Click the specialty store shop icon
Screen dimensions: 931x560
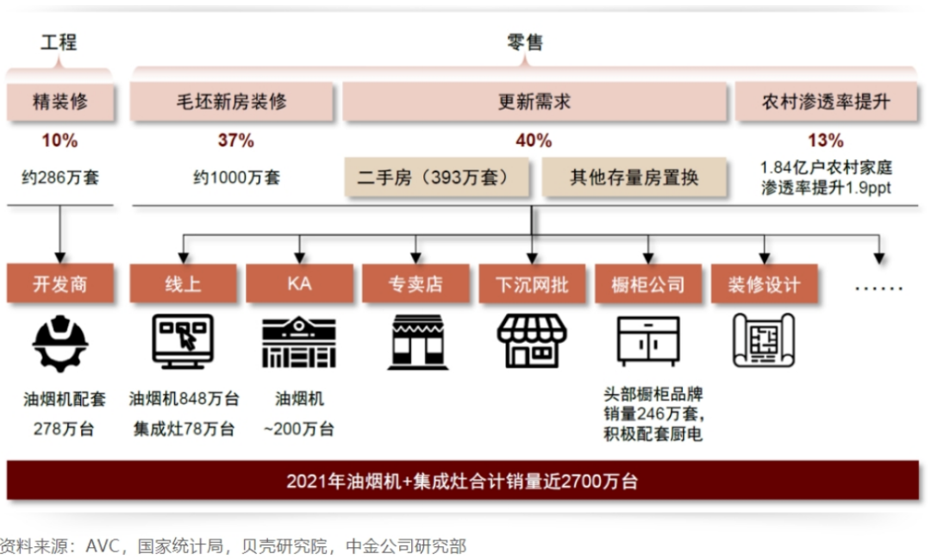tap(416, 342)
